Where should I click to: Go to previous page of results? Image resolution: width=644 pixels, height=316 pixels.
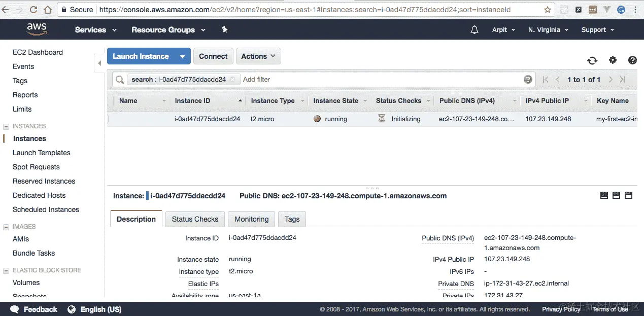coord(558,80)
